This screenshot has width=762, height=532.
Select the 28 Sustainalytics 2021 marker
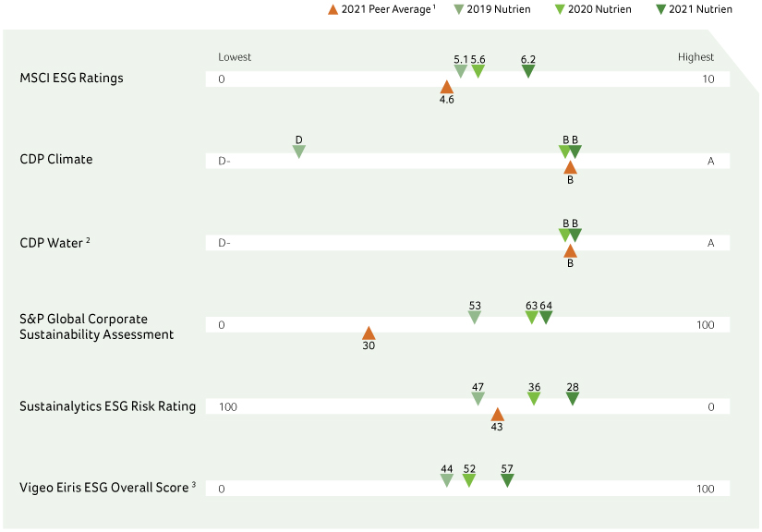click(x=573, y=399)
